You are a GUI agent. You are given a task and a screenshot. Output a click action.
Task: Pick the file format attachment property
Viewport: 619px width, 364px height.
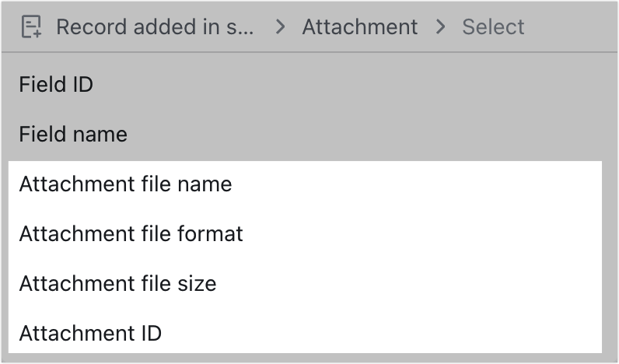(305, 233)
